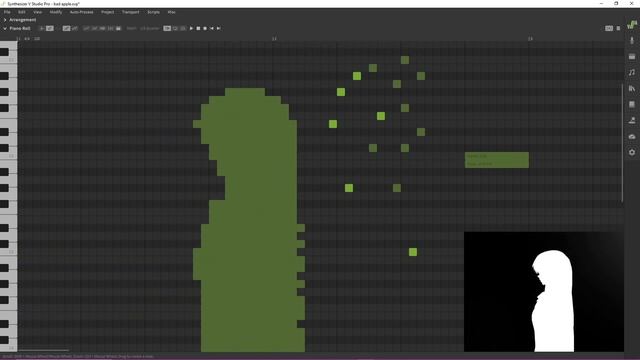Seek to the end with skip-forward button

[219, 28]
